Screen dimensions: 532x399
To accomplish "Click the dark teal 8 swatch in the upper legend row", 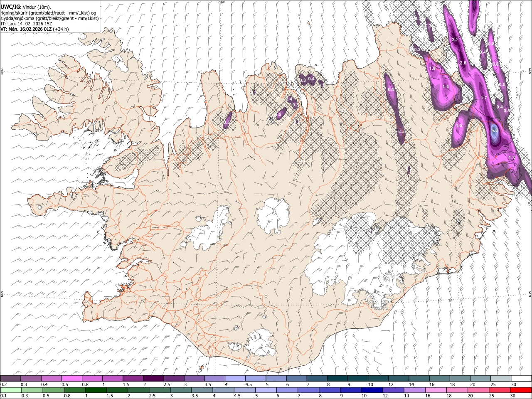I will pos(337,379).
